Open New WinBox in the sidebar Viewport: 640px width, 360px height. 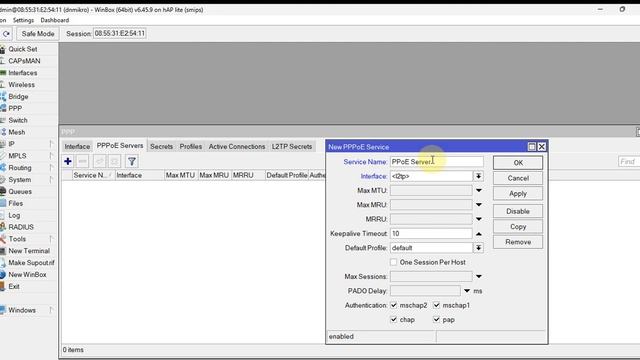coord(27,274)
